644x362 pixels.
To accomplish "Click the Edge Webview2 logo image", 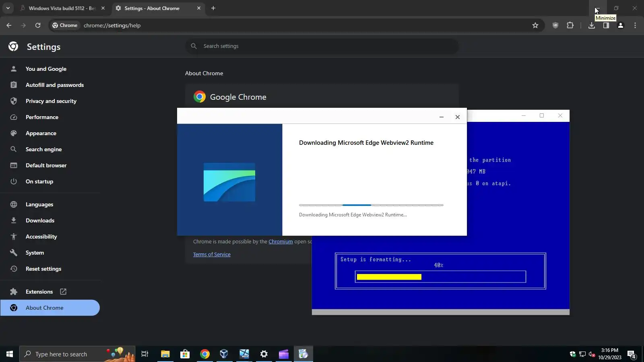I will pos(229,182).
